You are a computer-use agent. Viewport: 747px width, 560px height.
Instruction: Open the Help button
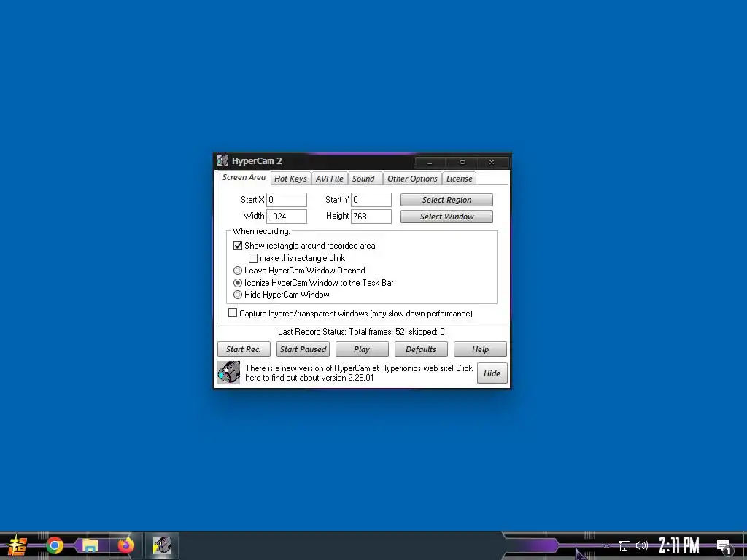pyautogui.click(x=480, y=349)
